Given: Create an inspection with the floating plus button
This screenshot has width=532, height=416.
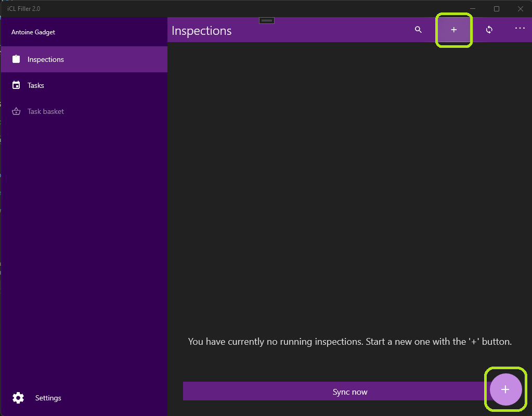Looking at the screenshot, I should (x=505, y=389).
